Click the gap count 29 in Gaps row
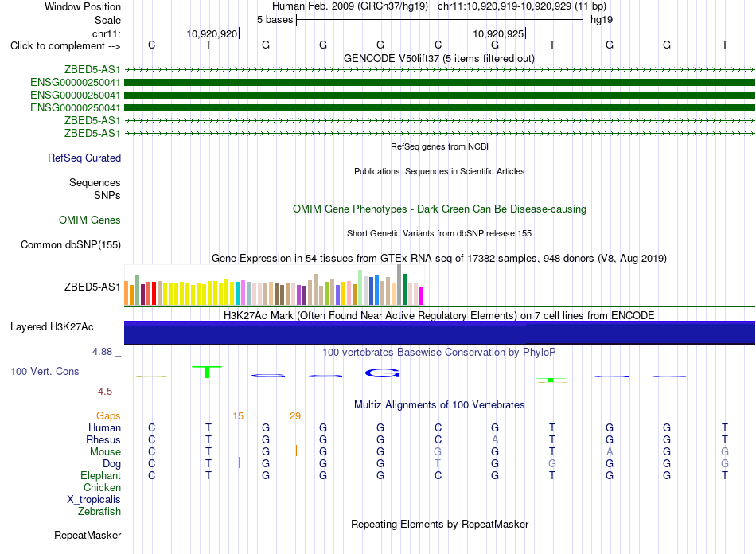This screenshot has height=554, width=756. 295,416
